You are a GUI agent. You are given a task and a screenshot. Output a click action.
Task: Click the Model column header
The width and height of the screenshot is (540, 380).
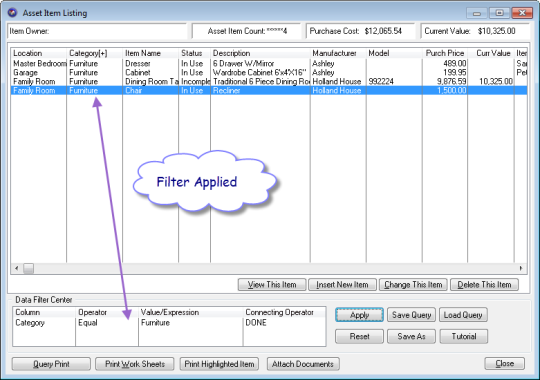pos(394,53)
